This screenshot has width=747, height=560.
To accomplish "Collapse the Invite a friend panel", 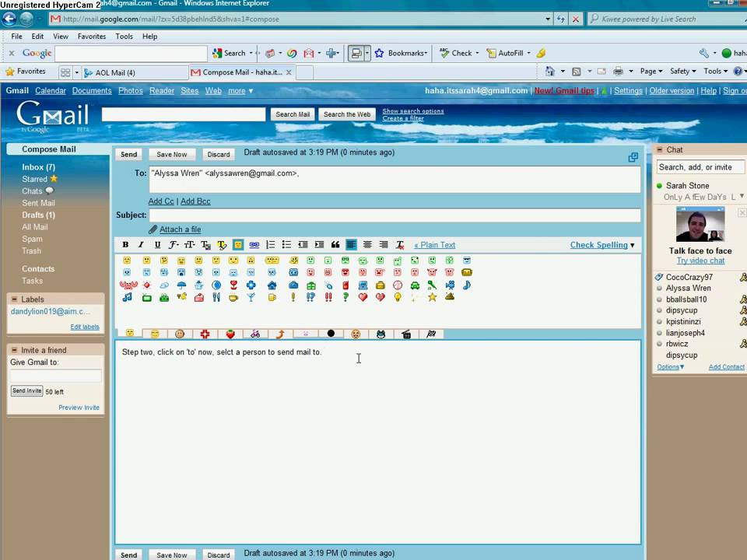I will click(x=14, y=350).
